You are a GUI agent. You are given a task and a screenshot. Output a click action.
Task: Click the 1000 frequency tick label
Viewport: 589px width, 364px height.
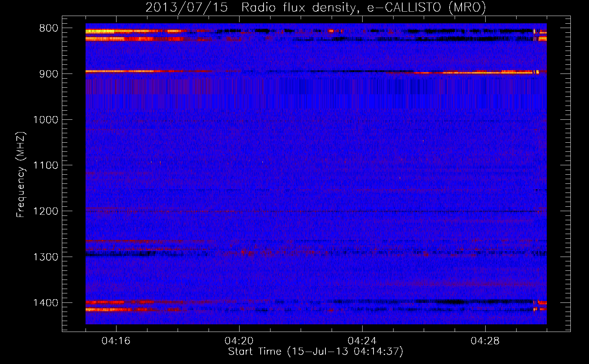click(46, 120)
